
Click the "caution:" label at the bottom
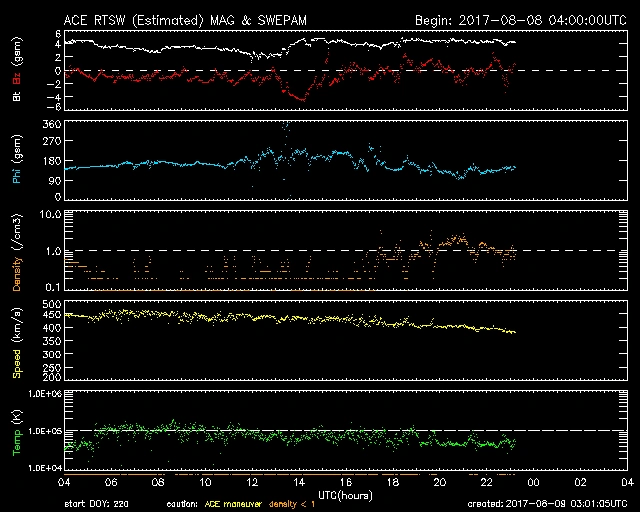coord(182,505)
